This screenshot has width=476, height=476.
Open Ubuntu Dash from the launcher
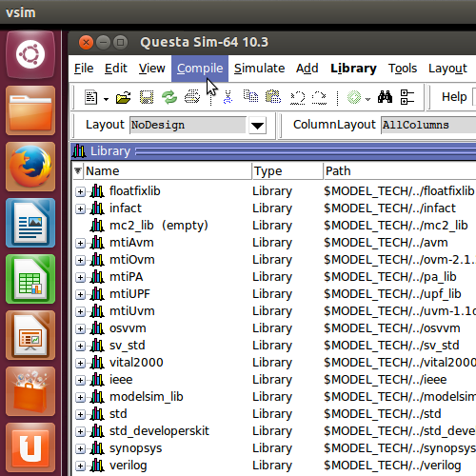30,54
